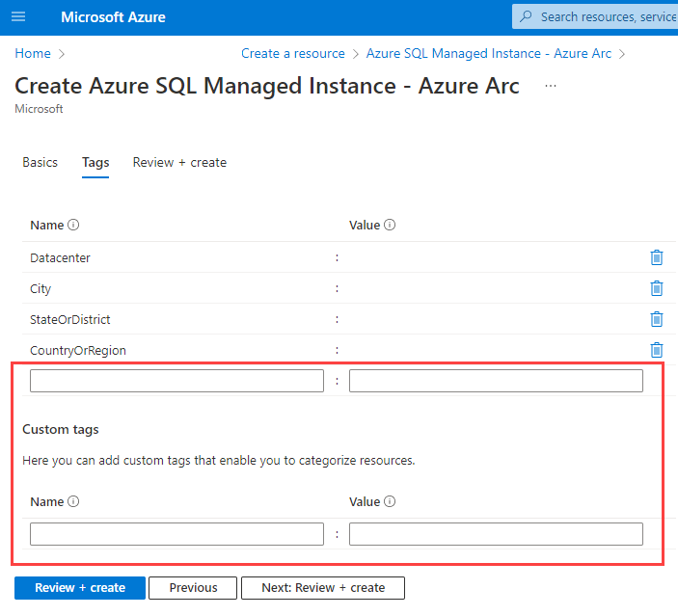Open the ellipsis more options next to page title
The height and width of the screenshot is (616, 678).
[551, 86]
